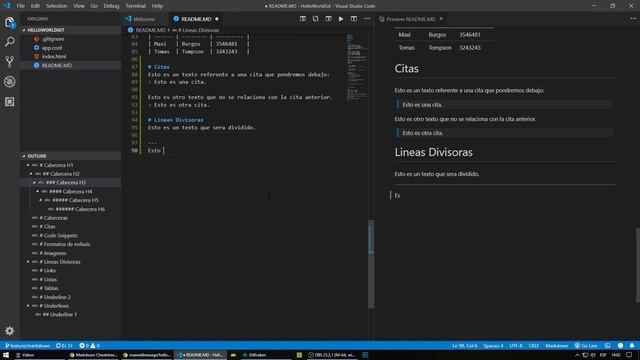This screenshot has height=360, width=640.
Task: Open the Manage gear menu
Action: point(10,331)
